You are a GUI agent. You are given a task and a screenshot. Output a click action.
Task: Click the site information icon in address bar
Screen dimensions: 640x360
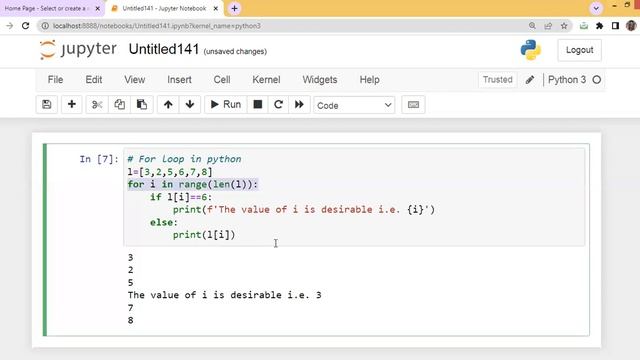tap(45, 26)
